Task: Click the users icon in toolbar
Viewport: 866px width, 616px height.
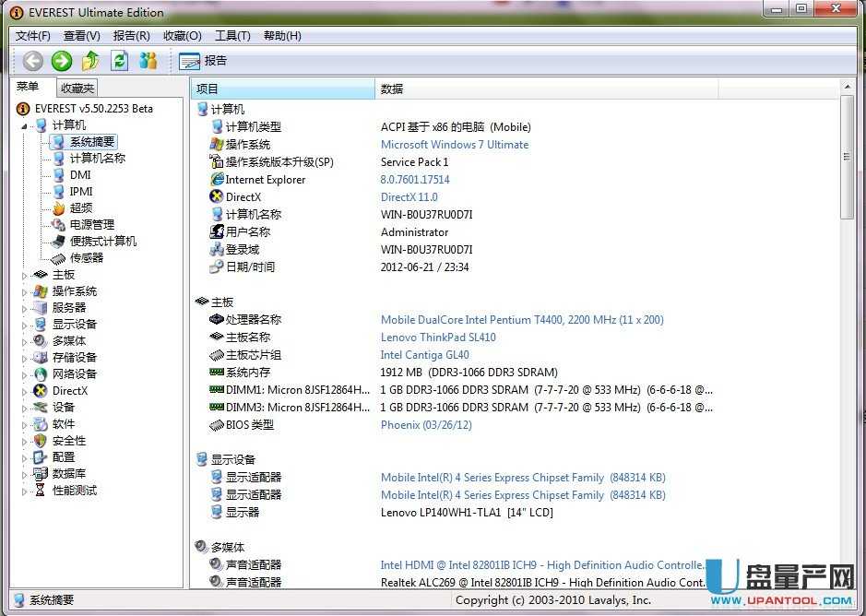Action: click(148, 61)
